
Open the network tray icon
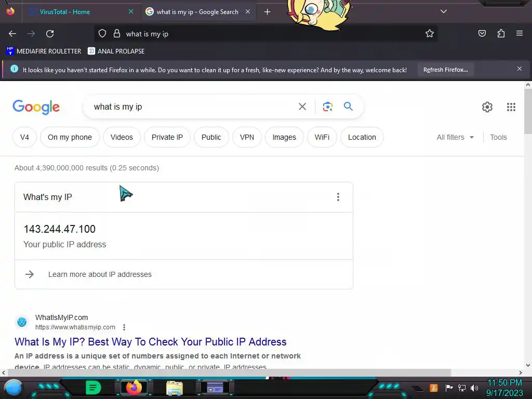461,388
